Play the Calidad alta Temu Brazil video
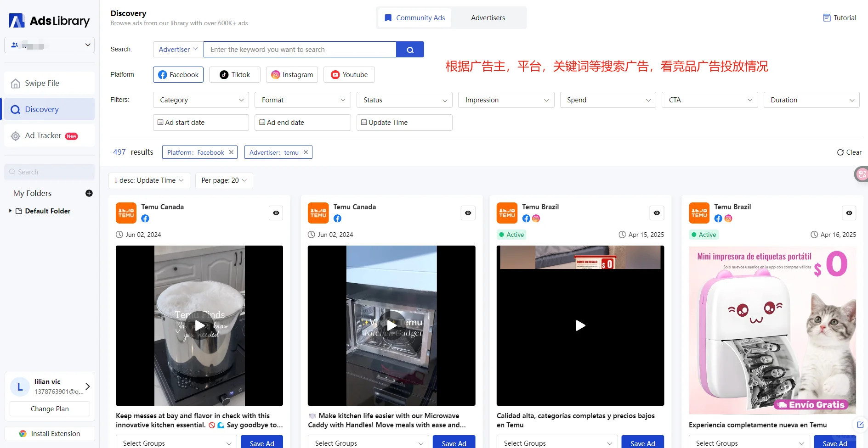 (580, 325)
